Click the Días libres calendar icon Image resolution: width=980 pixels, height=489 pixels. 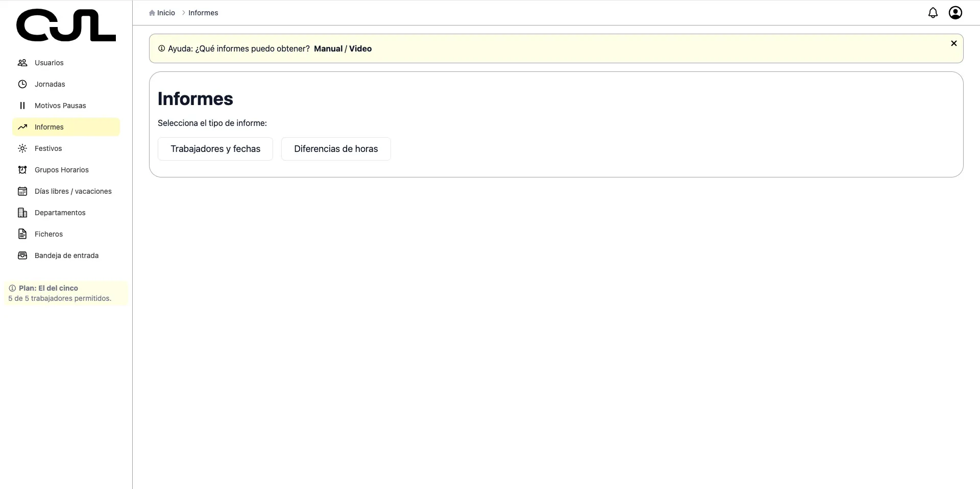click(x=22, y=191)
